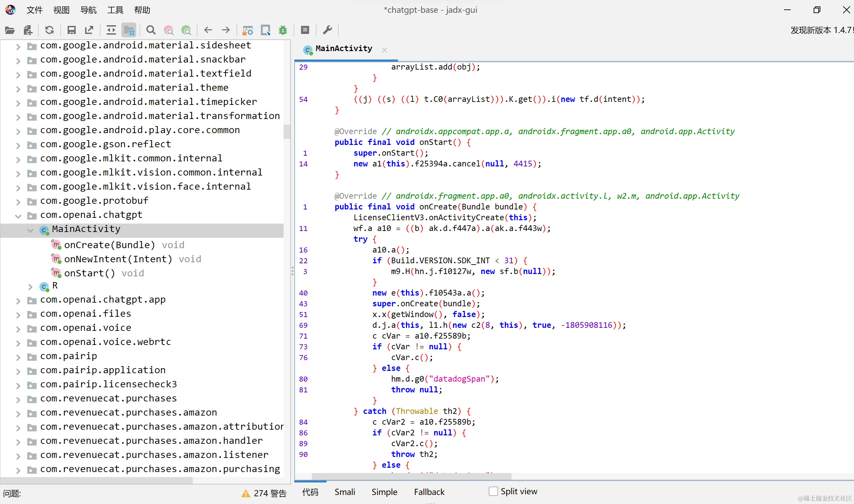Switch to the 代码 view tab
This screenshot has width=854, height=504.
click(310, 492)
